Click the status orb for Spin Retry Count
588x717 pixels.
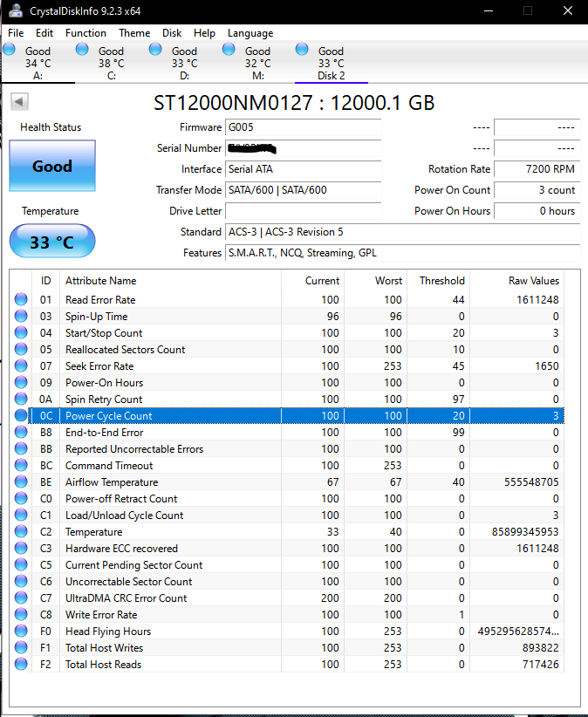(x=21, y=399)
